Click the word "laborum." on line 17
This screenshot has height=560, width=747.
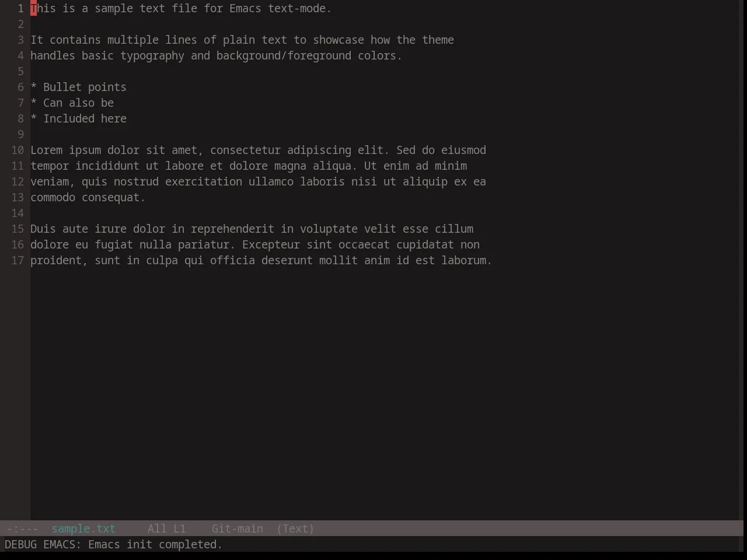467,261
